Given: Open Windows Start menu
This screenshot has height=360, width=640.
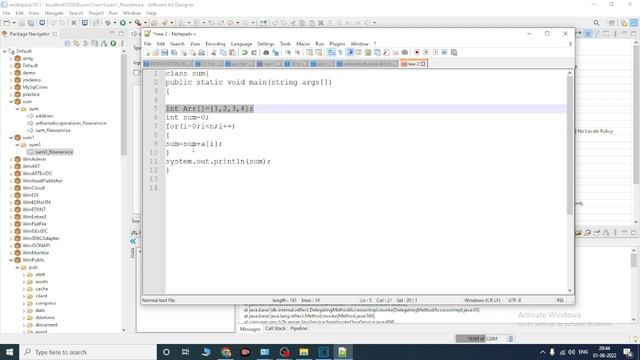Looking at the screenshot, I should point(9,352).
